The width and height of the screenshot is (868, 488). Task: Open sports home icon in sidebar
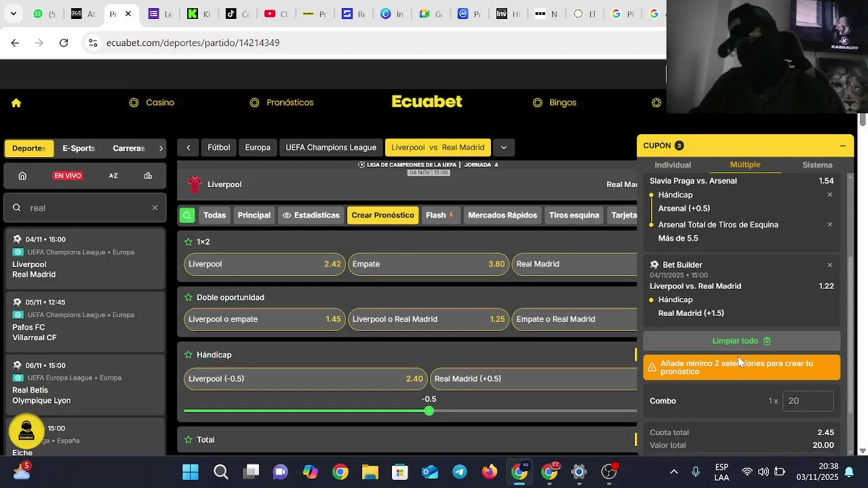click(x=22, y=176)
